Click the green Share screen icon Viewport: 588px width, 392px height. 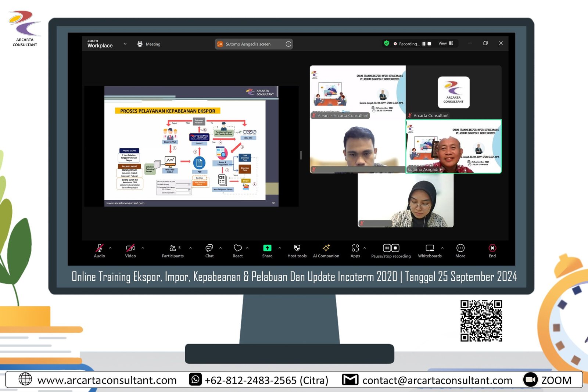pyautogui.click(x=267, y=248)
